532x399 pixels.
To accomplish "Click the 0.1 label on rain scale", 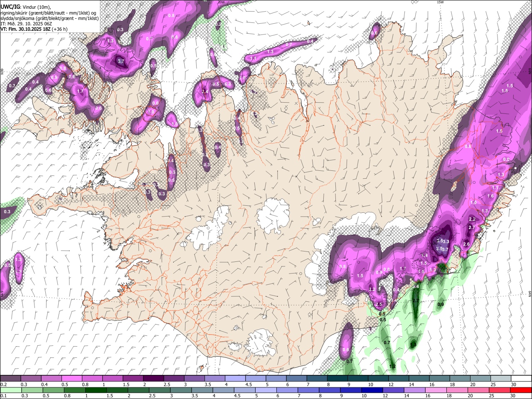I will [x=3, y=396].
